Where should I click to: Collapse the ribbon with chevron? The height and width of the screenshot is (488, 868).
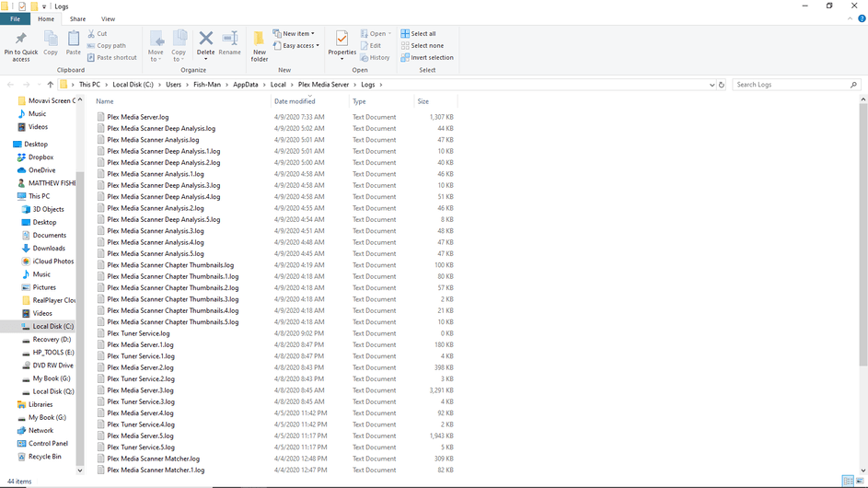[x=851, y=18]
